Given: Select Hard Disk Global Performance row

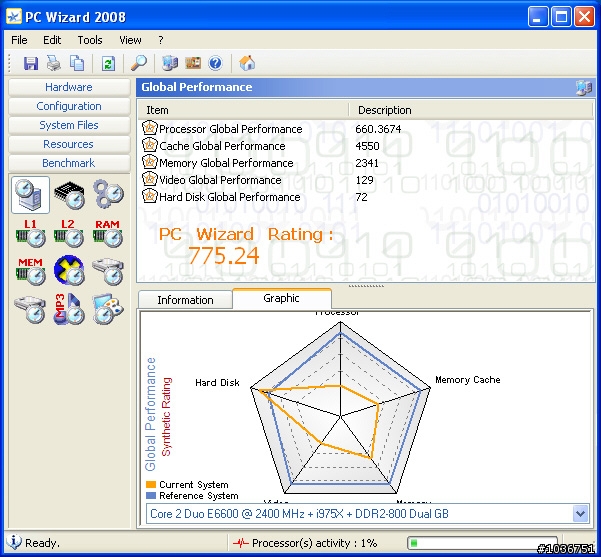Looking at the screenshot, I should click(x=365, y=197).
